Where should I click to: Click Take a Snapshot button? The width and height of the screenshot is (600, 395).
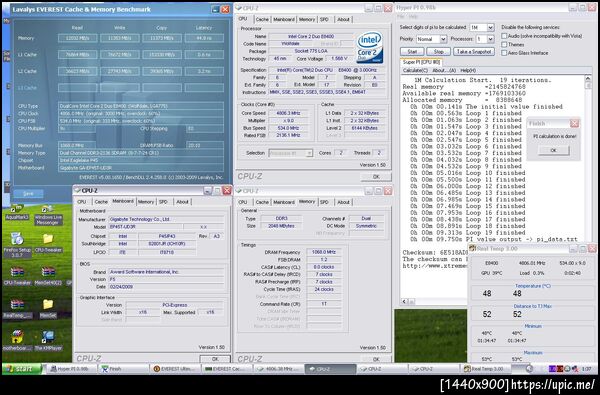pyautogui.click(x=474, y=52)
